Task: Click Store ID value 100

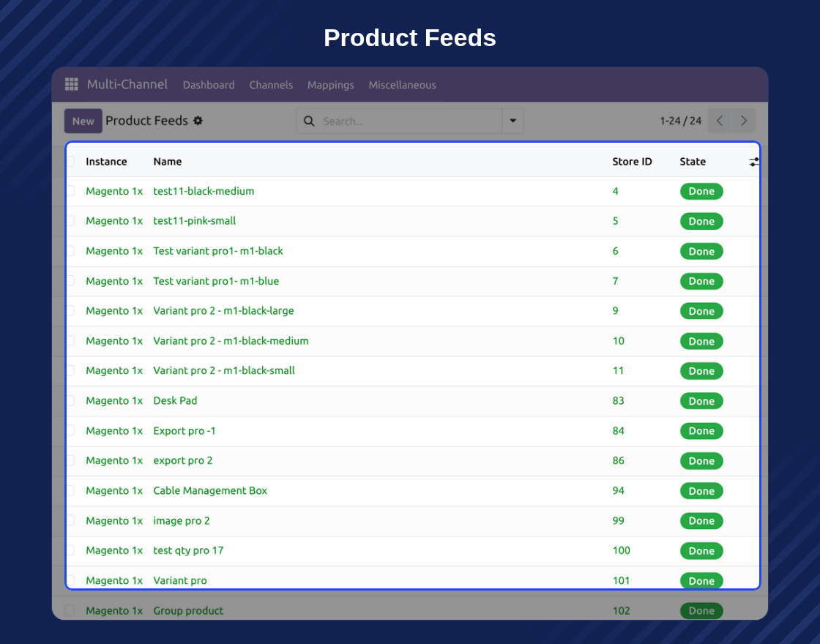Action: coord(622,550)
